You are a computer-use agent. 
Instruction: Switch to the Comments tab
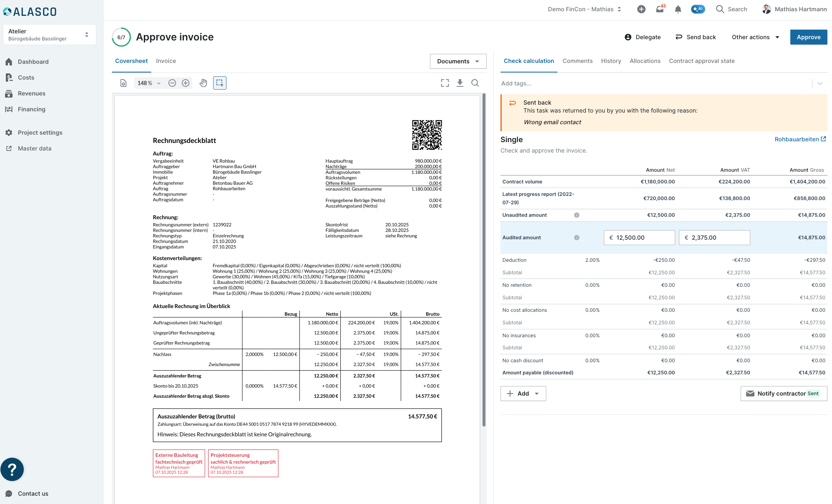click(x=577, y=61)
